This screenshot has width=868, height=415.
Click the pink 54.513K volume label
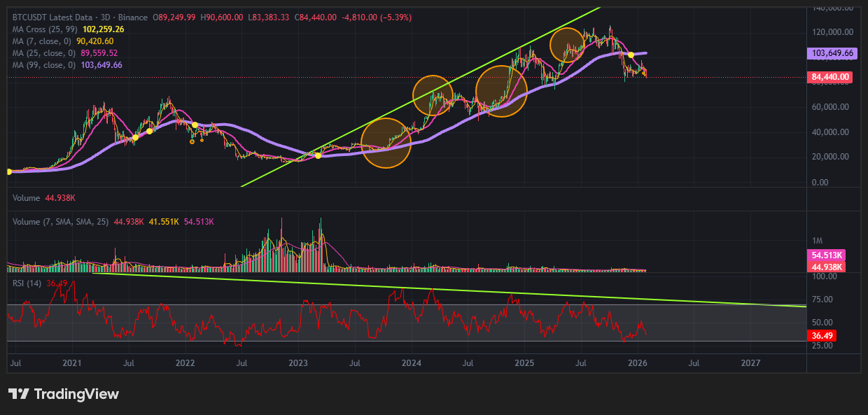[x=827, y=255]
